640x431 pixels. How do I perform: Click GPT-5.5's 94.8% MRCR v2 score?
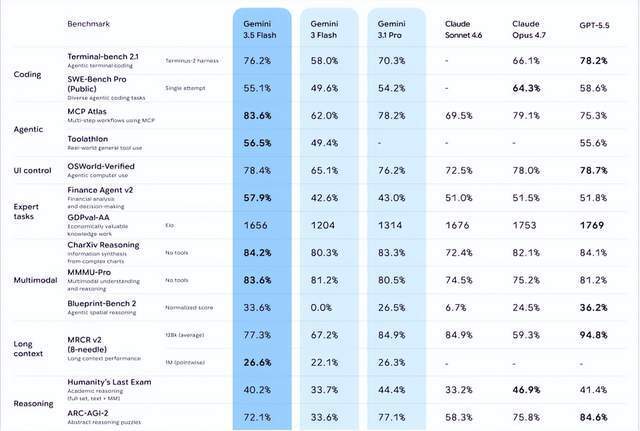coord(593,335)
